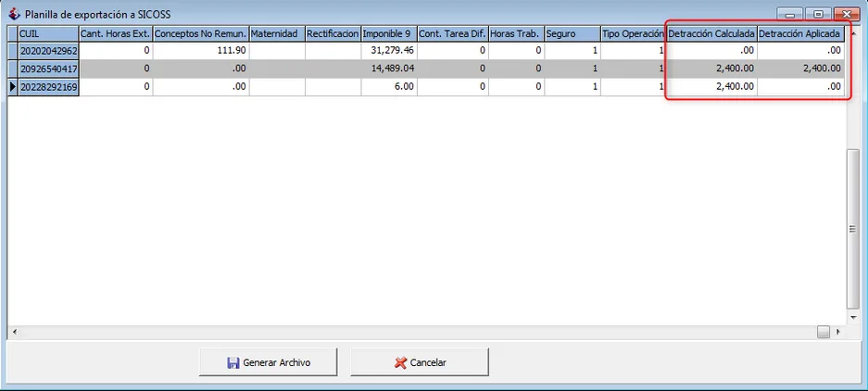
Task: Click the horizontal scrollbar right arrow
Action: point(838,333)
